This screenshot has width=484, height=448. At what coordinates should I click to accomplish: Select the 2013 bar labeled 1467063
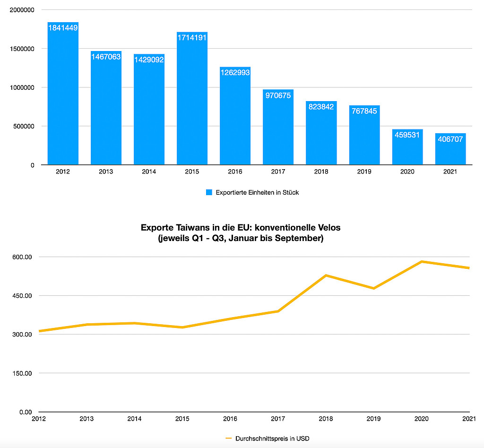coord(106,108)
